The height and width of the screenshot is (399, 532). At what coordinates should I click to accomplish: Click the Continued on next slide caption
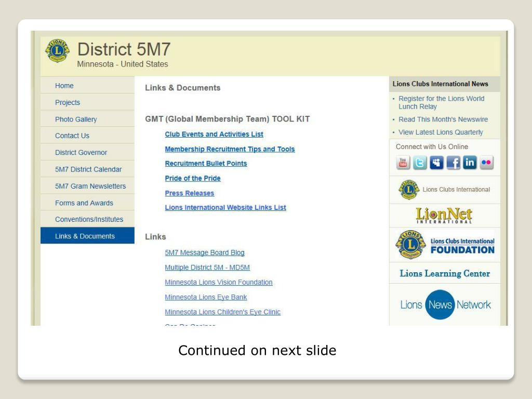(257, 351)
